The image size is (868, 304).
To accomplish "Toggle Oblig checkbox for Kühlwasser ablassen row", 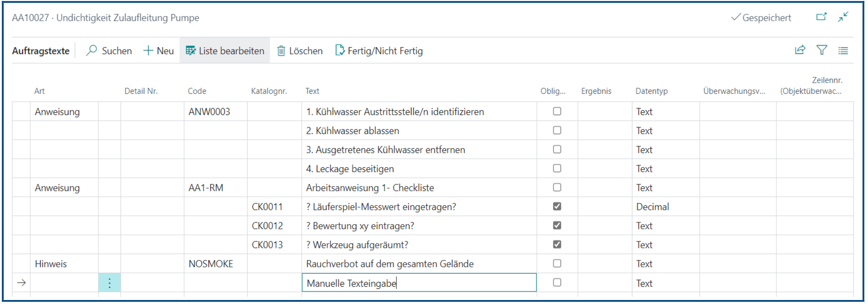I will (557, 131).
